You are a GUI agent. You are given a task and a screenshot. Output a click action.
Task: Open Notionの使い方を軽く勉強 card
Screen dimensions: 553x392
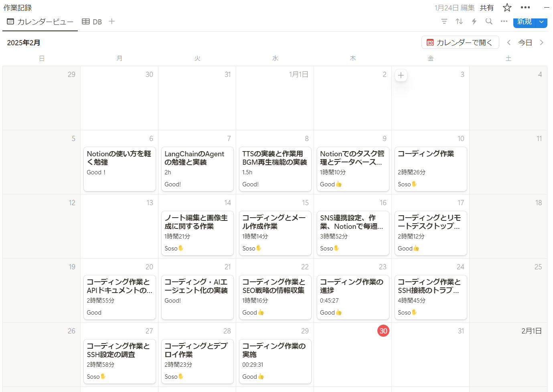tap(120, 169)
